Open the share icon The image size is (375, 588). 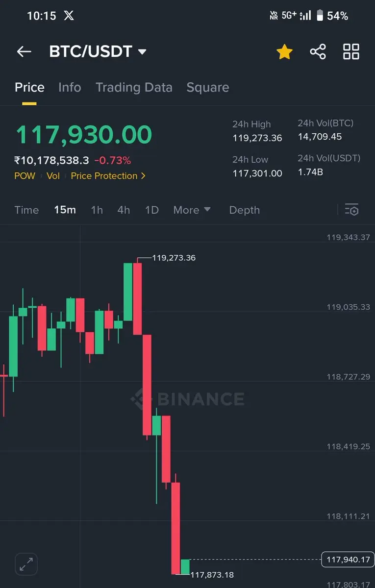[x=318, y=51]
